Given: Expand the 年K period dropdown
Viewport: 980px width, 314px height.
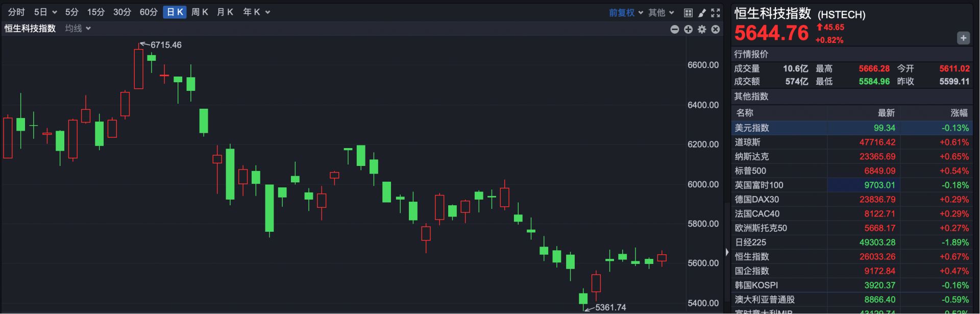Looking at the screenshot, I should click(x=256, y=12).
